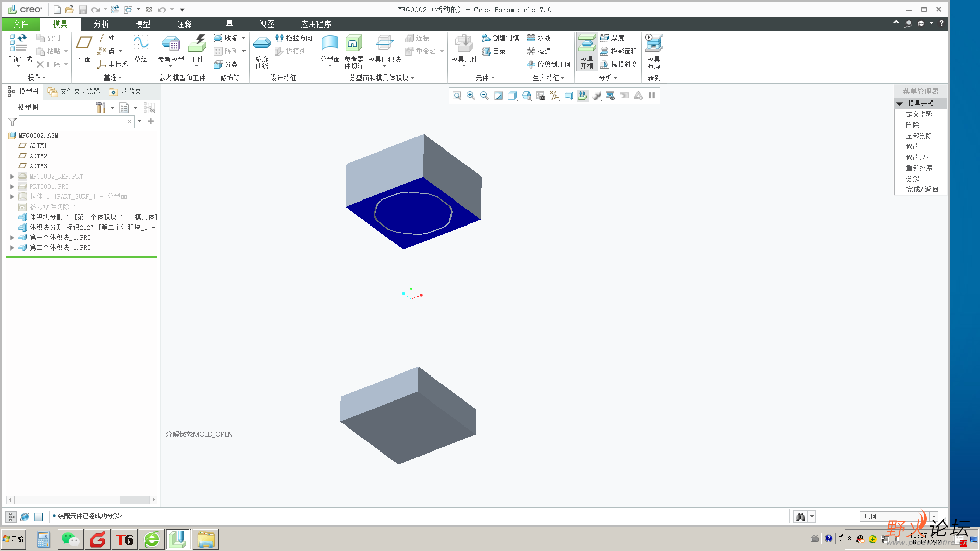Open the 文件 menu
This screenshot has width=980, height=551.
pos(21,24)
